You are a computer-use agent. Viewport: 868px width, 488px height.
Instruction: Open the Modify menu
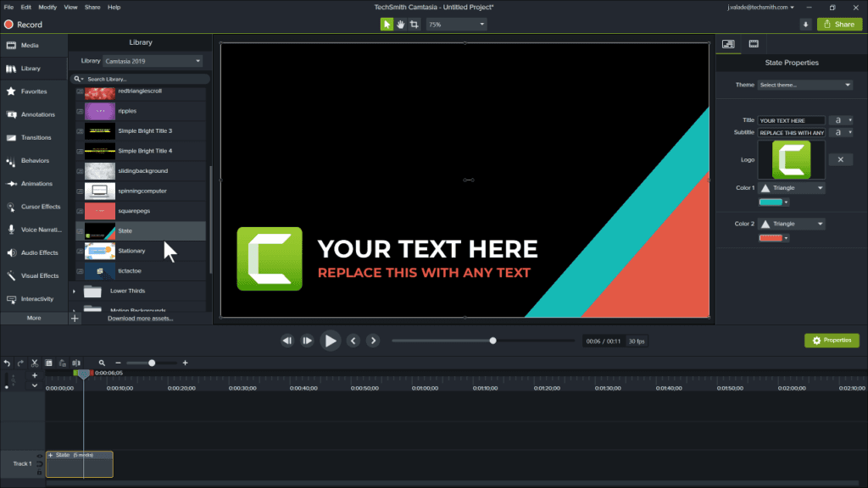[47, 7]
